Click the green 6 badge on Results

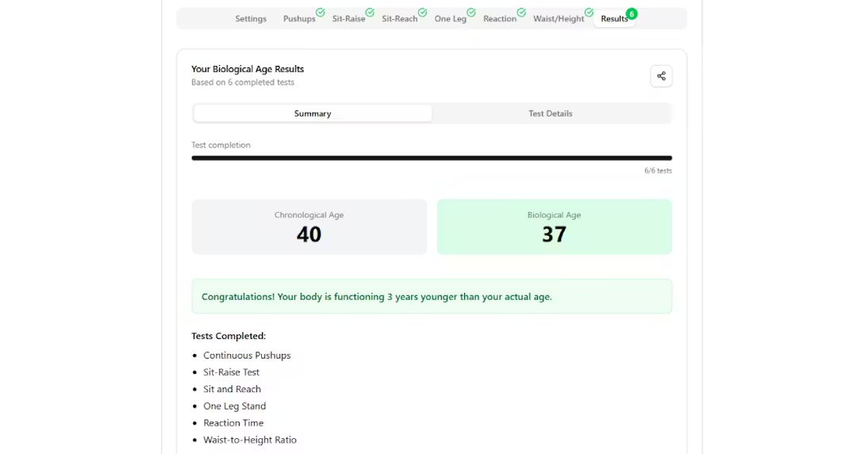tap(632, 13)
